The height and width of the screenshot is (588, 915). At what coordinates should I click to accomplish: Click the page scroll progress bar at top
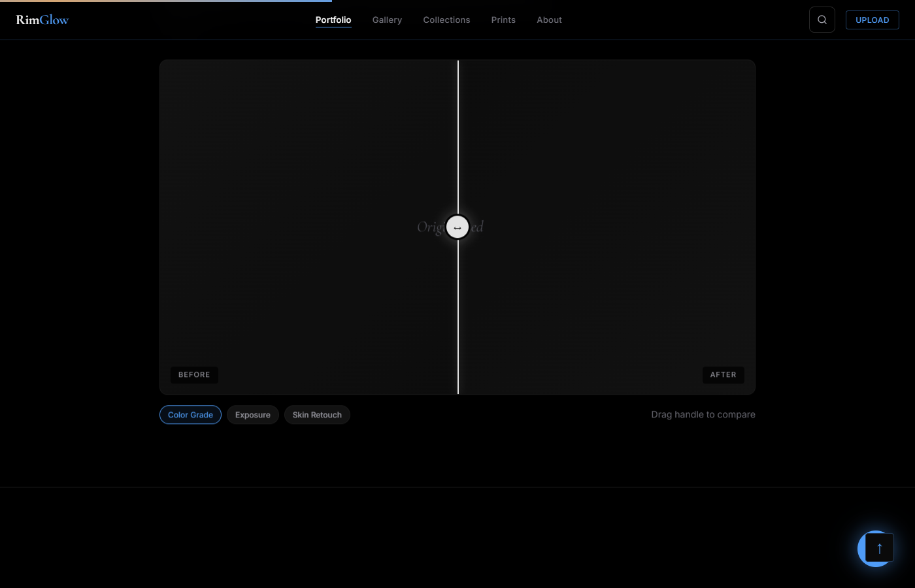pyautogui.click(x=166, y=1)
